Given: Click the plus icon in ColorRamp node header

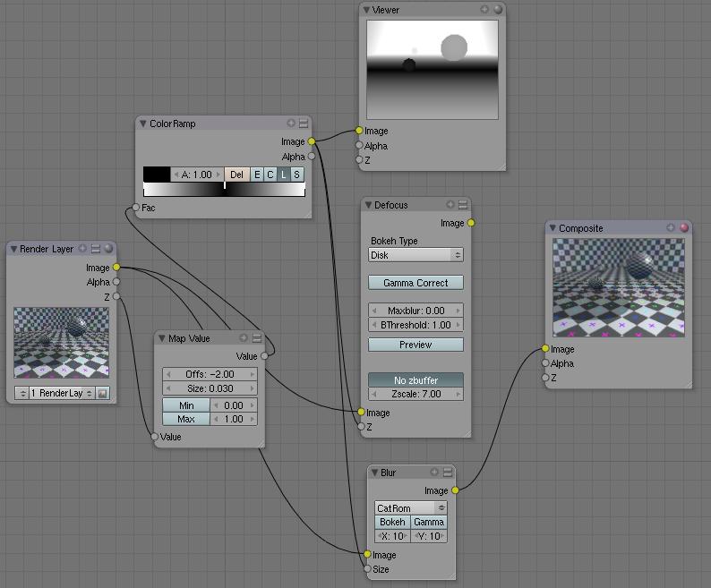Looking at the screenshot, I should 291,123.
